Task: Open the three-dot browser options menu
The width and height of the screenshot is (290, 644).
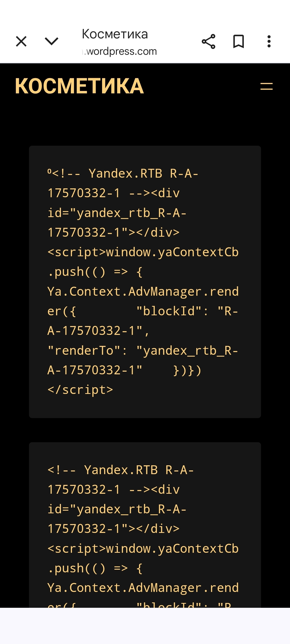Action: [x=269, y=42]
